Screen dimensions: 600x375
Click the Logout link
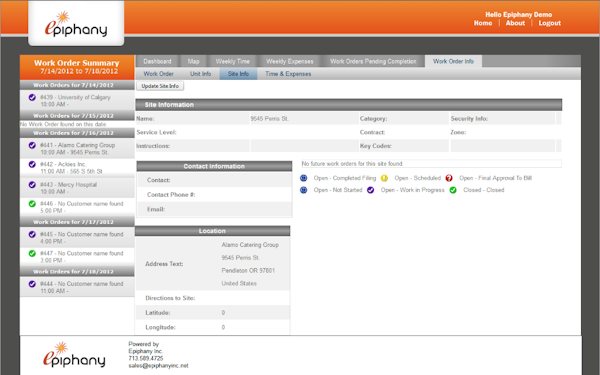click(549, 23)
